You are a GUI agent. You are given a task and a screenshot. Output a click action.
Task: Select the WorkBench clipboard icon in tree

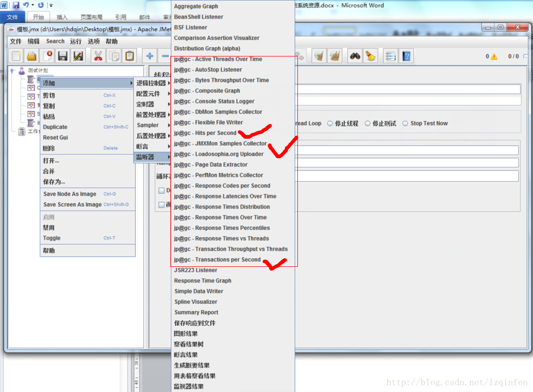pyautogui.click(x=22, y=131)
